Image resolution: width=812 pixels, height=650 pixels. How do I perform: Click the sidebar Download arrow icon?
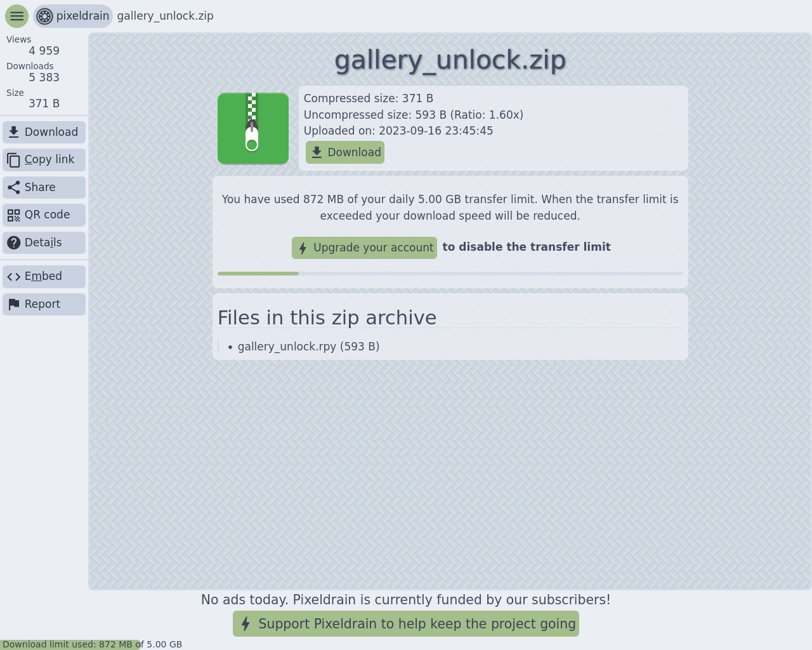pos(14,132)
